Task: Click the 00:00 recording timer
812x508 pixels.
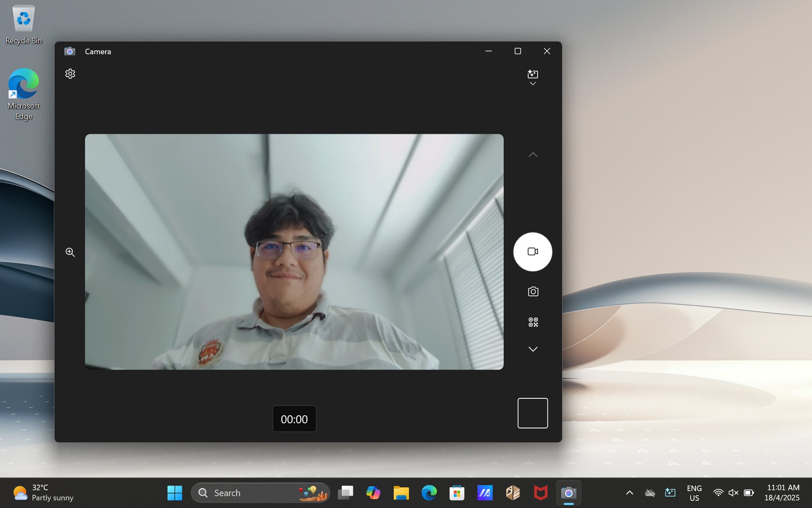Action: click(x=294, y=419)
